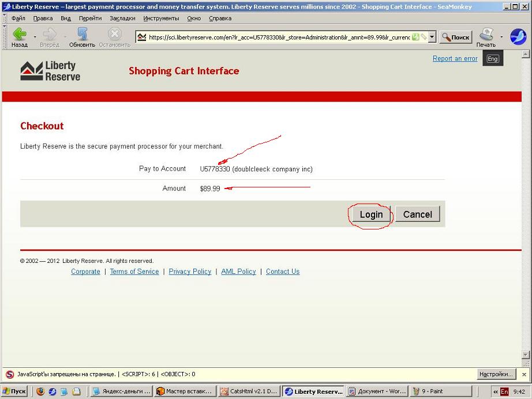Click the NoScript icon in the notification bar

click(10, 374)
